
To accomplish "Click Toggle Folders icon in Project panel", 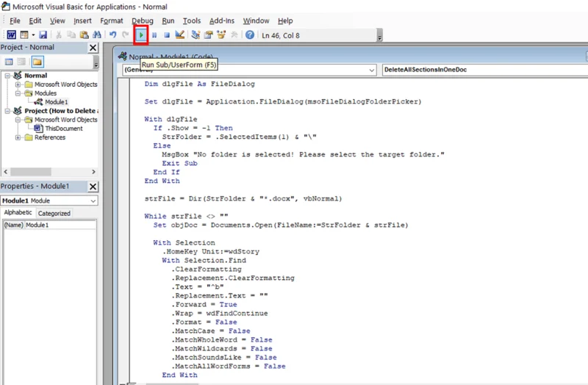I will (x=37, y=62).
